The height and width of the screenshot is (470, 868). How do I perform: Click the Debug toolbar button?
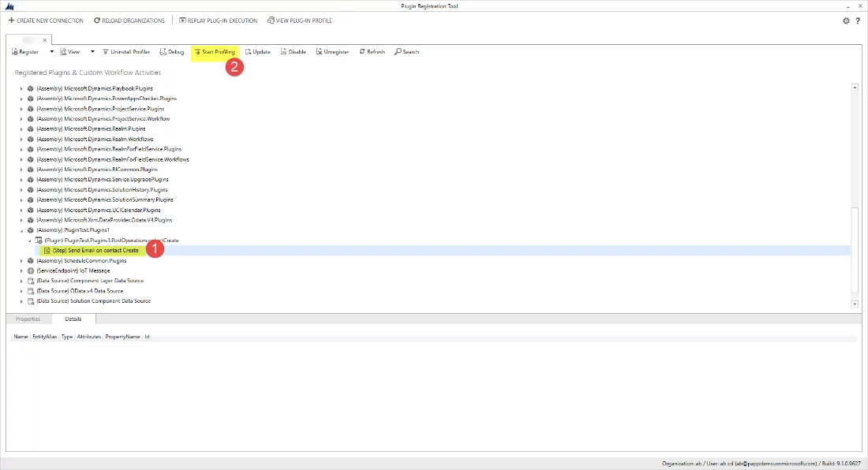tap(171, 52)
